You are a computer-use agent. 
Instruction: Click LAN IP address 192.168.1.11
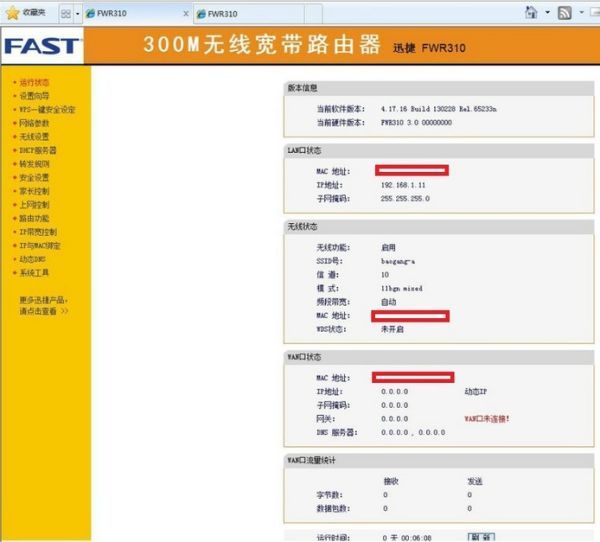[x=403, y=185]
